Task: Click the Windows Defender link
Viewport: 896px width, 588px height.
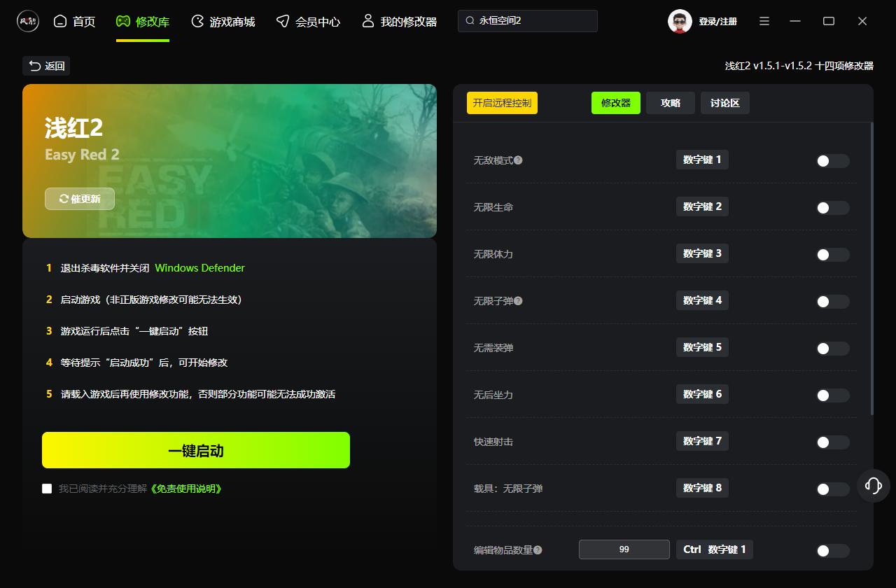Action: coord(200,268)
